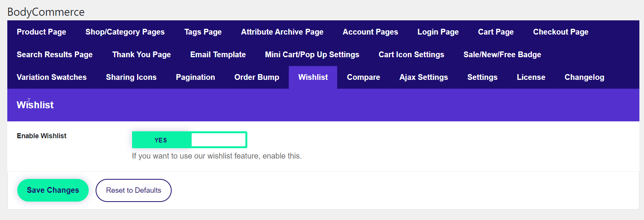Open the Order Bump tab

257,77
